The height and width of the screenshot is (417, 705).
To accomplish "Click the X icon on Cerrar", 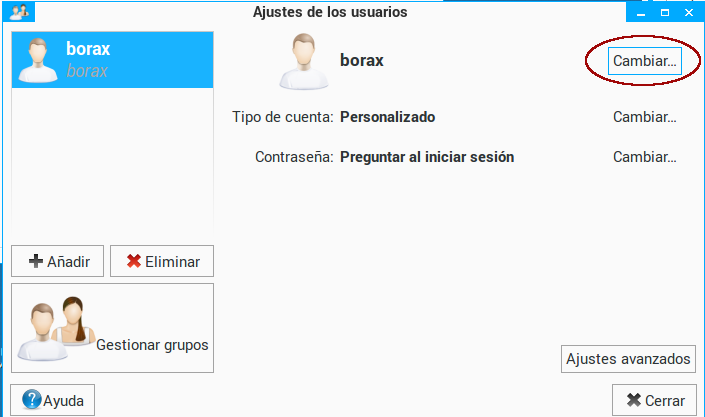I will (x=633, y=400).
